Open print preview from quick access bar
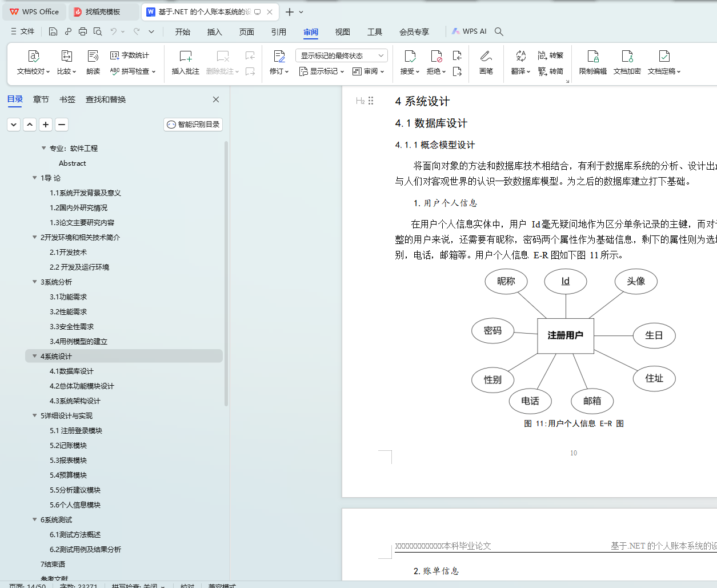Image resolution: width=717 pixels, height=588 pixels. pos(98,31)
